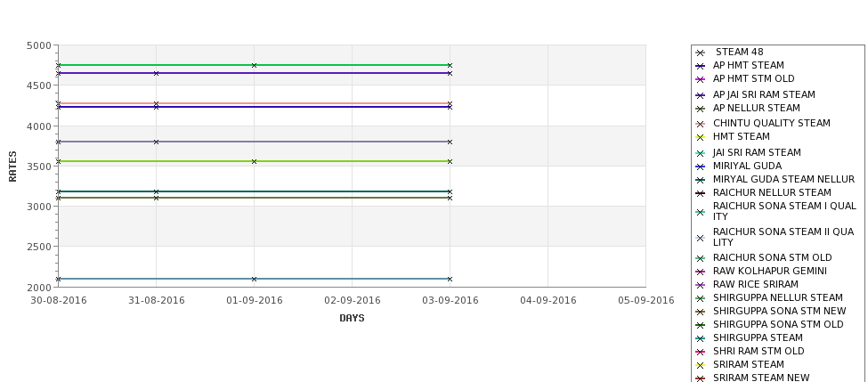868x382 pixels.
Task: Click the STEAM 48 legend marker
Action: [700, 53]
